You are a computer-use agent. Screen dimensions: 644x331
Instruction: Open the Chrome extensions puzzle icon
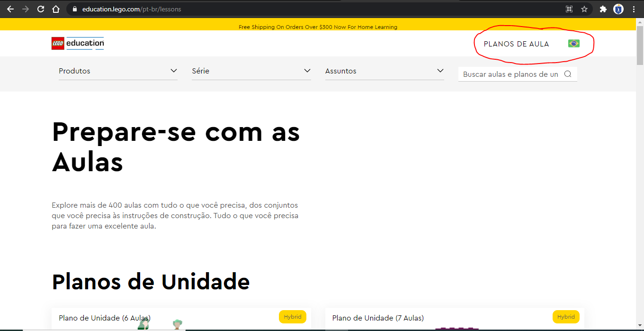(603, 9)
